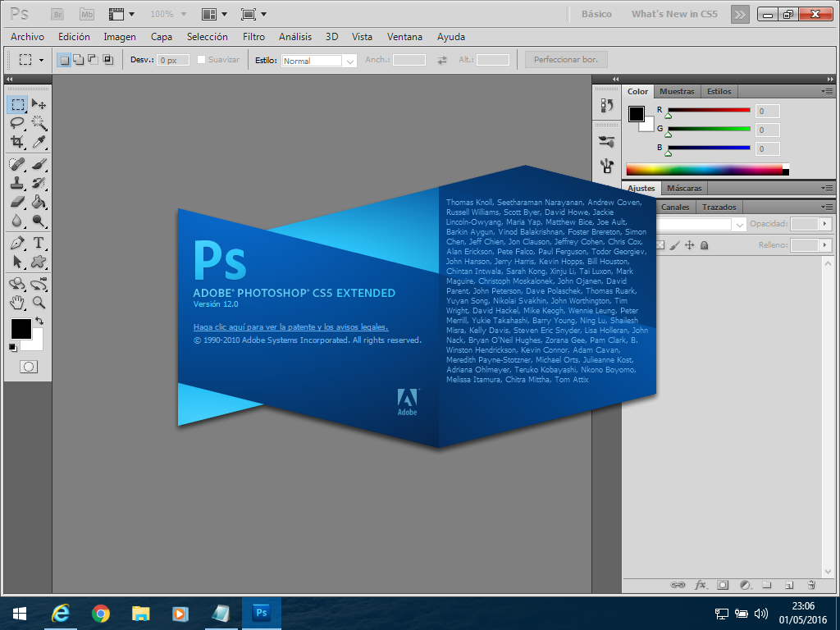Open the Filtro menu

(254, 37)
